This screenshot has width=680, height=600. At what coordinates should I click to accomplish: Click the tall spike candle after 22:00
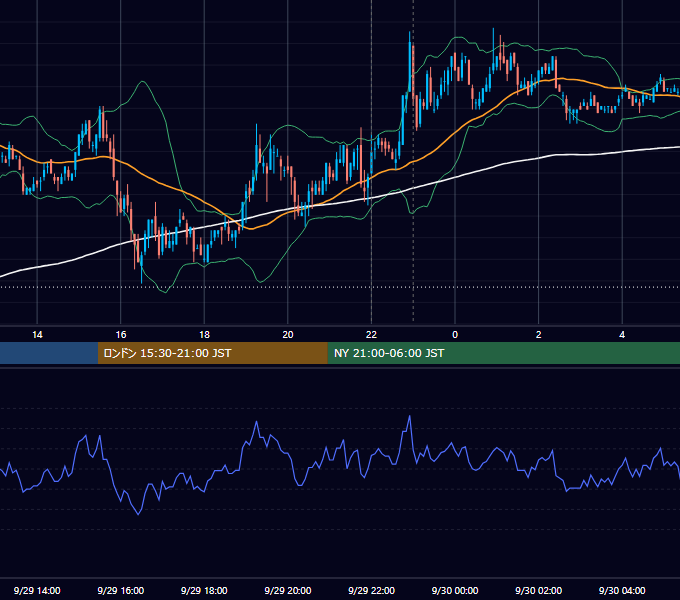point(409,63)
